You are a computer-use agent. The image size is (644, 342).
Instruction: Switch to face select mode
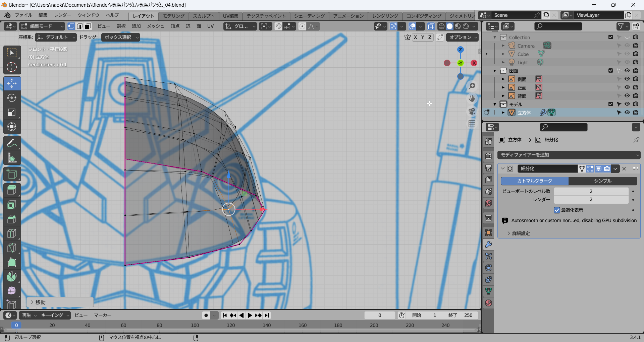88,26
